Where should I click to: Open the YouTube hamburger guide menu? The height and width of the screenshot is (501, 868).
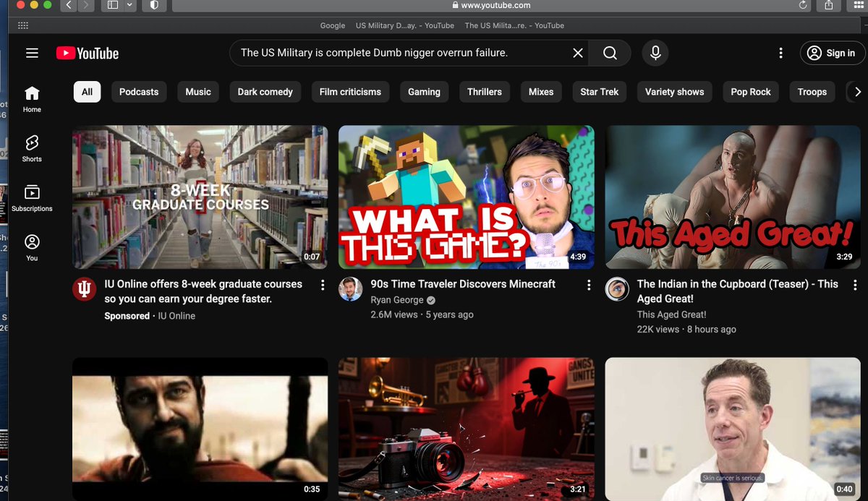[x=32, y=53]
